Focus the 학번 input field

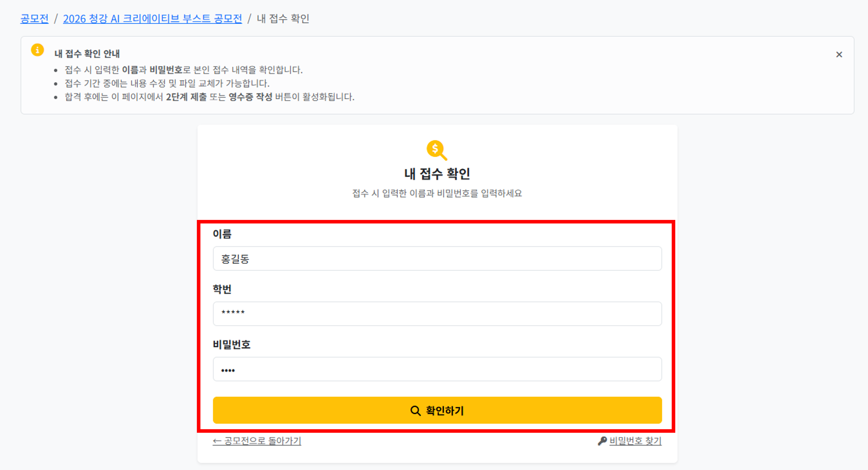tap(437, 314)
